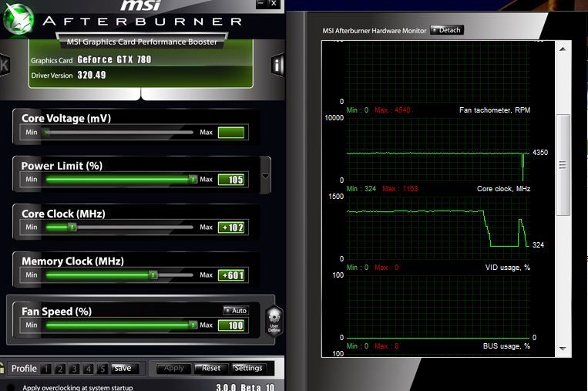Toggle Auto fan speed mode

click(236, 311)
